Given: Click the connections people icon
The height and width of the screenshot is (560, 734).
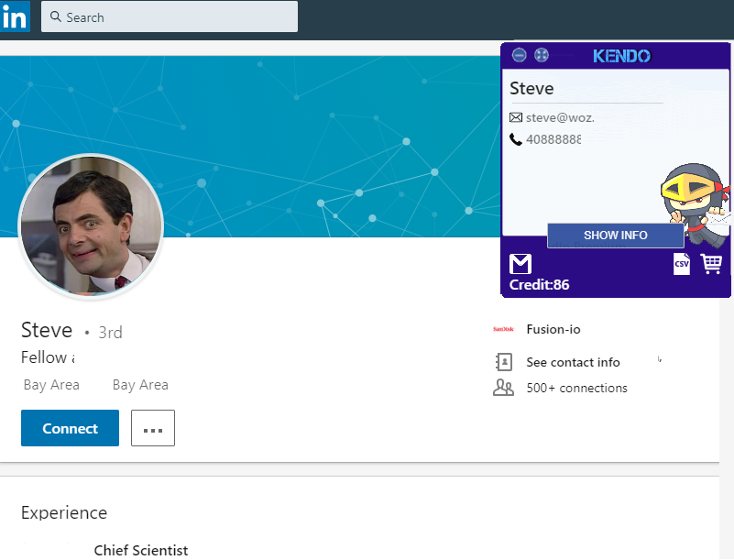Looking at the screenshot, I should pos(503,388).
